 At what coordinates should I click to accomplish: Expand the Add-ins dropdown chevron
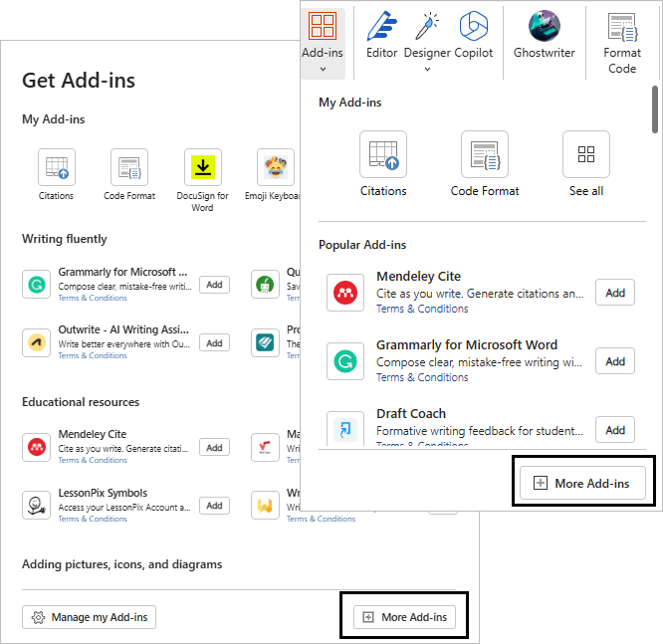pyautogui.click(x=324, y=69)
